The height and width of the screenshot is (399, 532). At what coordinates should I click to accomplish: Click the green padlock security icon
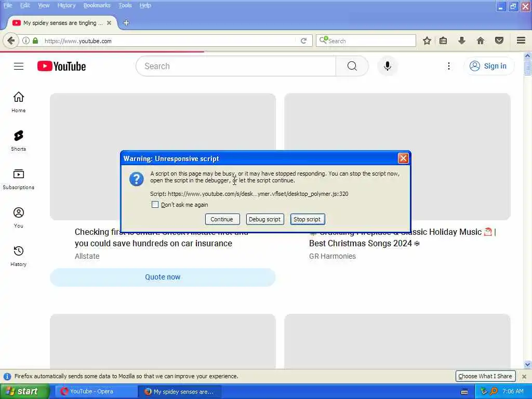point(35,41)
